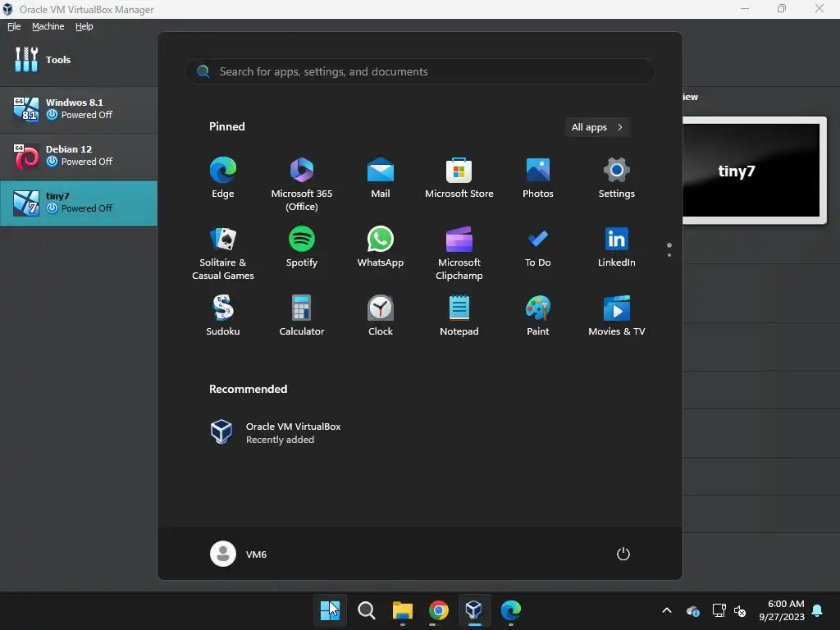
Task: Select the Debian 12 virtual machine
Action: point(78,157)
